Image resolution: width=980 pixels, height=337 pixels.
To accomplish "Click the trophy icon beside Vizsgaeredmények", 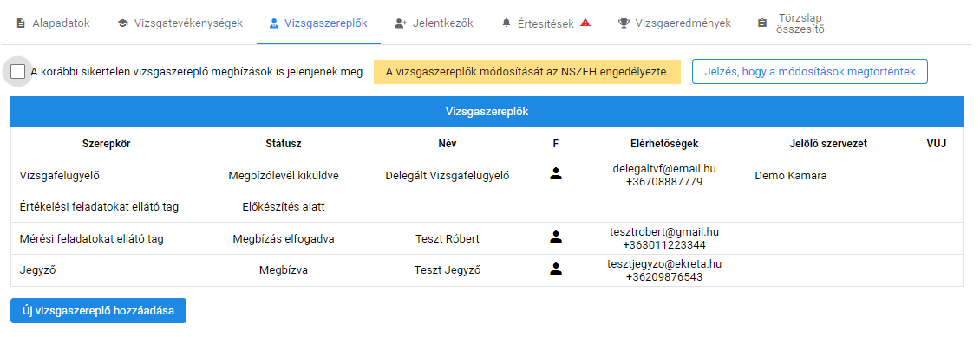I will 624,23.
